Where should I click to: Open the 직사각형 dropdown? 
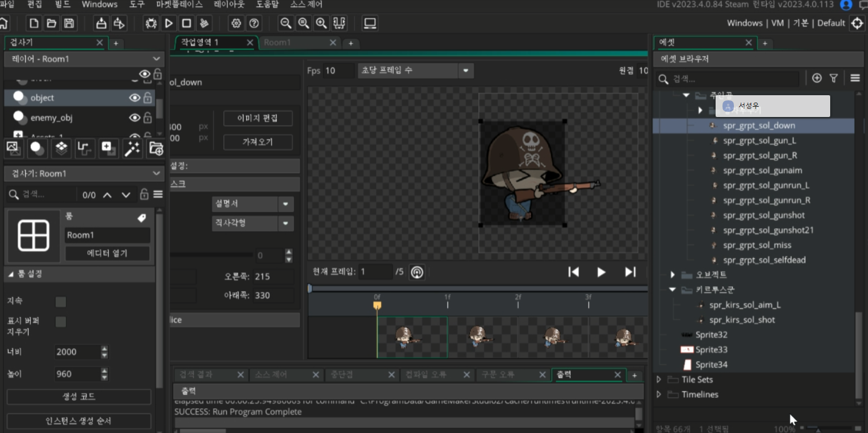pyautogui.click(x=253, y=223)
